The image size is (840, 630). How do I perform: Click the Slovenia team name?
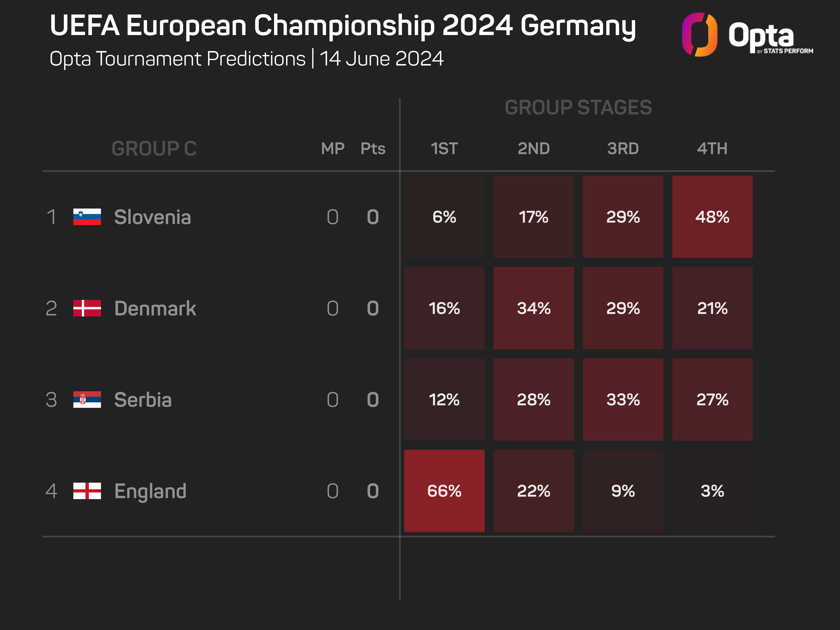(x=152, y=217)
